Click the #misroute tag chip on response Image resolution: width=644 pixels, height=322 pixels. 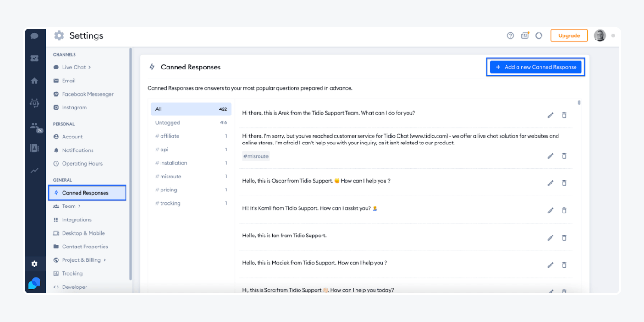pos(256,156)
